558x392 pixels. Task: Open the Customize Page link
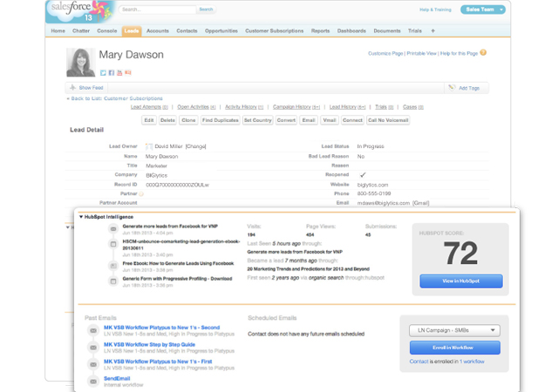click(x=385, y=53)
